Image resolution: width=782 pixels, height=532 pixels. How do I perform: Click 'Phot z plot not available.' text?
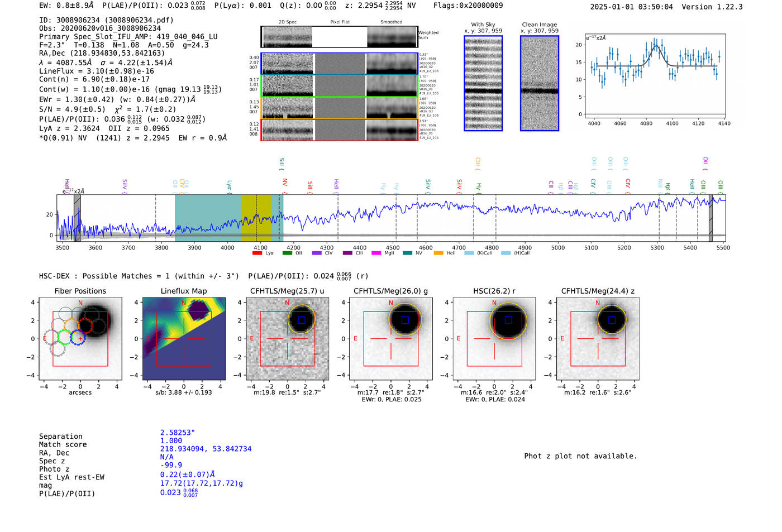pos(580,456)
